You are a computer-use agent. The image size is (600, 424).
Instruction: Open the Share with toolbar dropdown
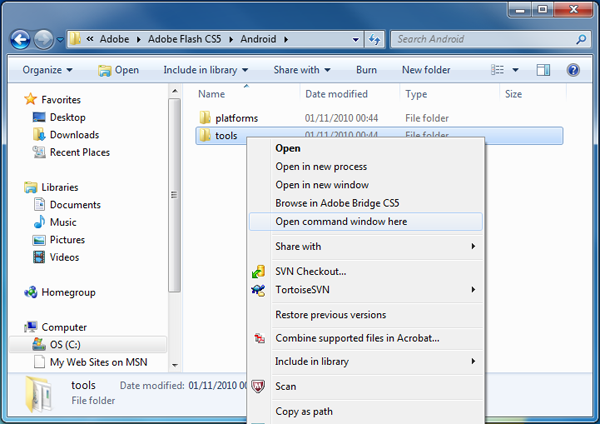(x=302, y=70)
